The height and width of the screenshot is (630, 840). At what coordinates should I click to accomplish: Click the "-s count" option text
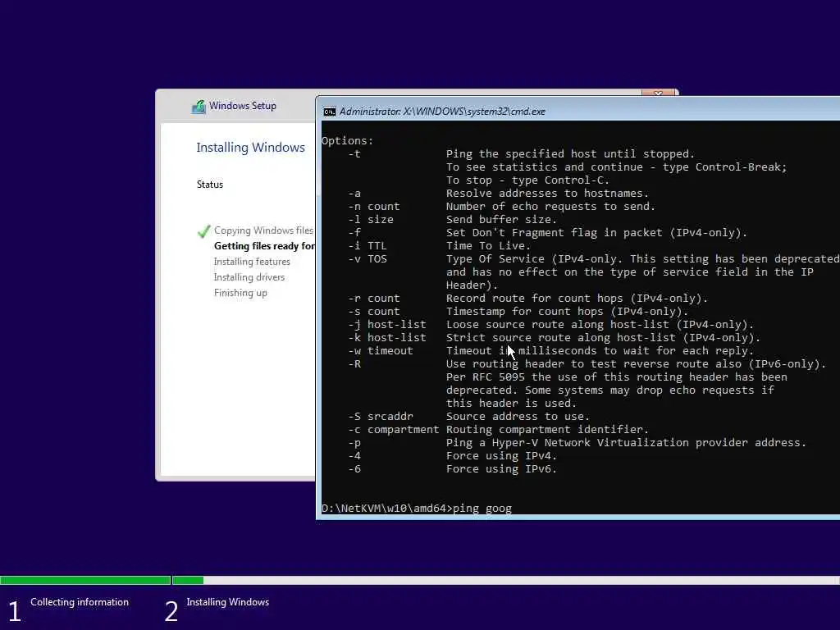pyautogui.click(x=374, y=311)
